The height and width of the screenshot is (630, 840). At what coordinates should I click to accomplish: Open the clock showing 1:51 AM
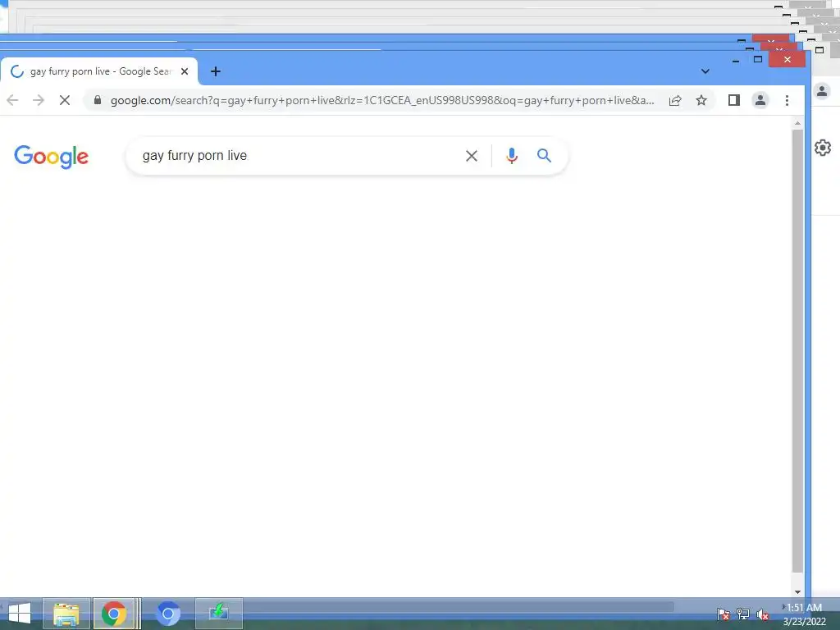804,614
